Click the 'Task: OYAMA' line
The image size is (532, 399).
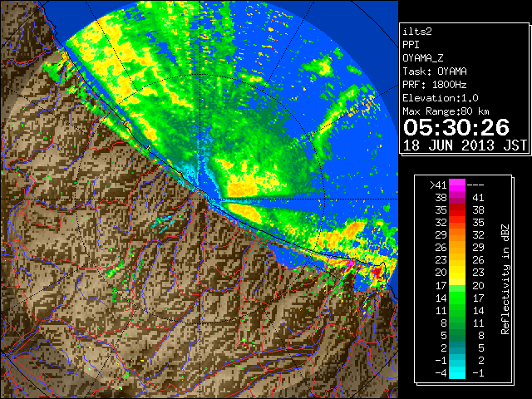pos(435,71)
